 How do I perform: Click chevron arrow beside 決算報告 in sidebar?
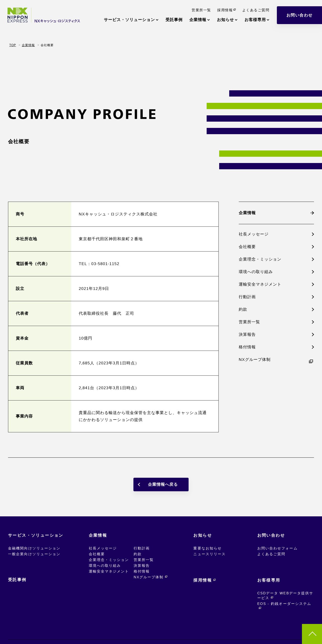tap(313, 335)
